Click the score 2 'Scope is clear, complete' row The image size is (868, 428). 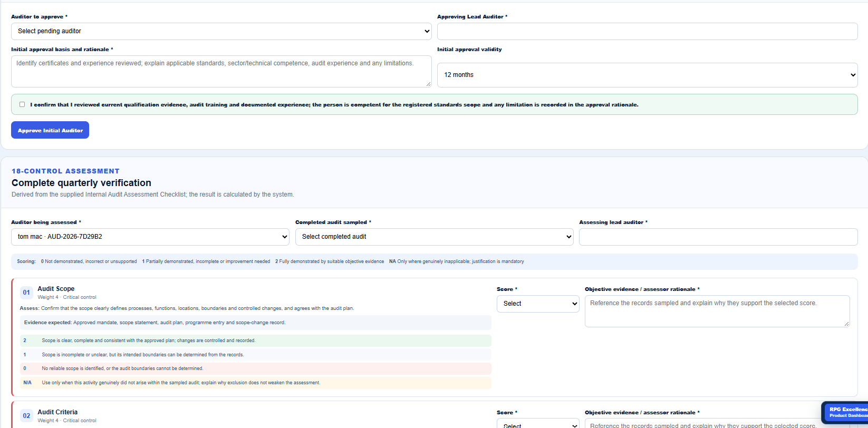coord(256,341)
